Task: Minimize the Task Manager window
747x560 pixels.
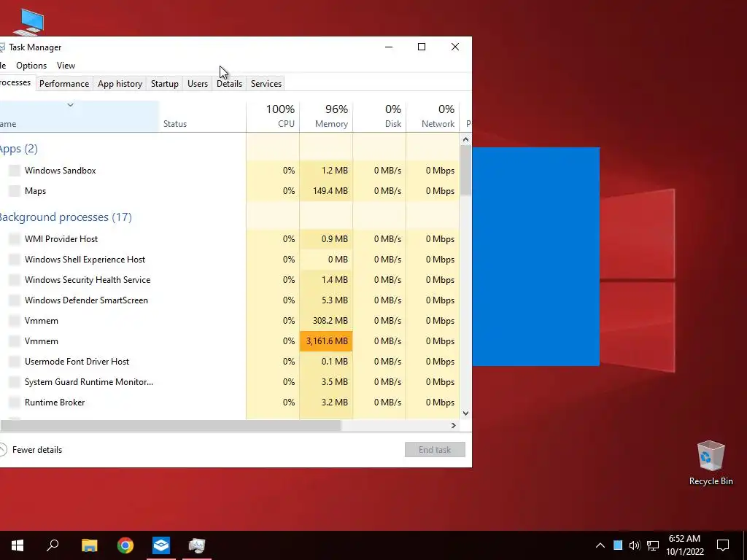Action: 389,47
